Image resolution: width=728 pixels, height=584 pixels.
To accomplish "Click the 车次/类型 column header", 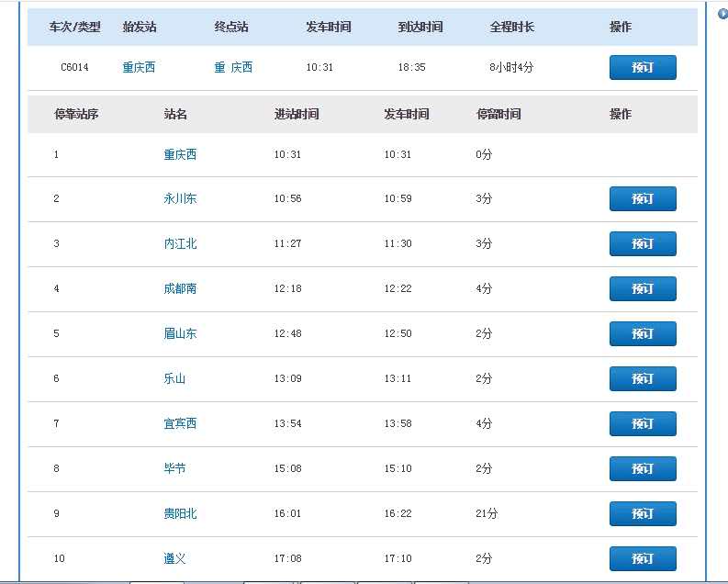I will pyautogui.click(x=74, y=27).
